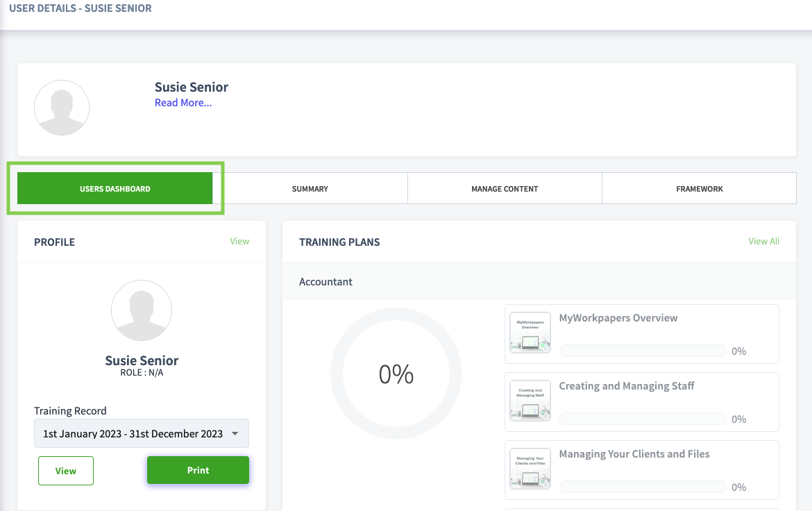Click the header avatar of Susie Senior

click(x=62, y=108)
